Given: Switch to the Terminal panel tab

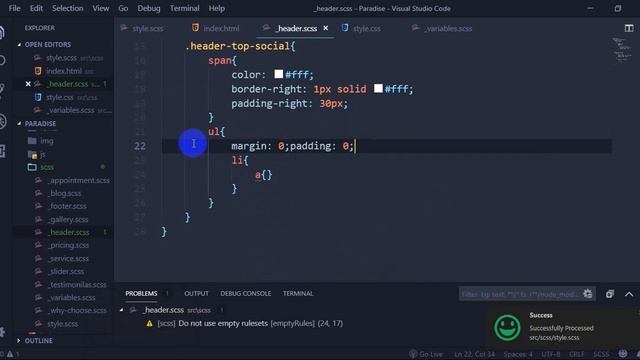Looking at the screenshot, I should click(x=298, y=293).
